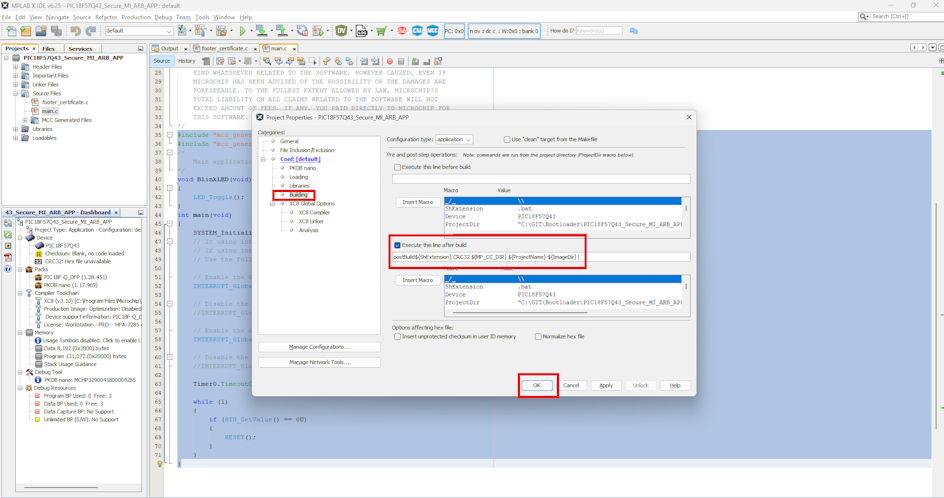This screenshot has width=944, height=498.
Task: Click the shopping cart icon in toolbar
Action: [381, 31]
